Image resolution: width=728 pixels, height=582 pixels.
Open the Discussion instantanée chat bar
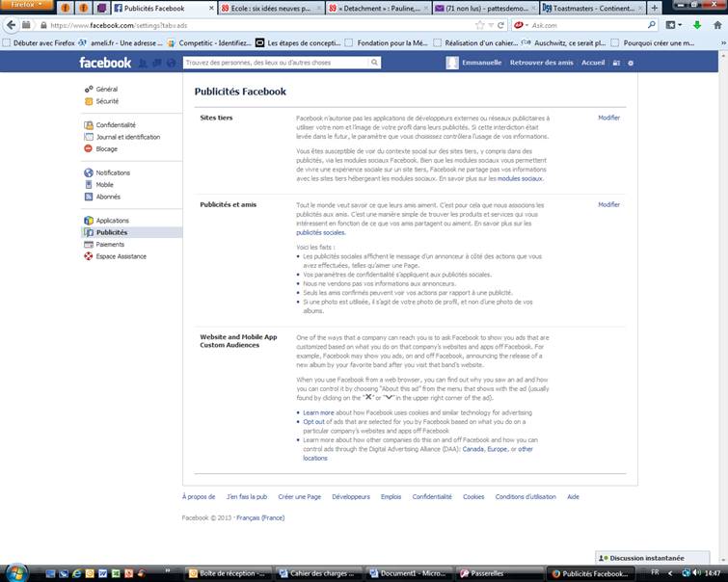click(653, 558)
